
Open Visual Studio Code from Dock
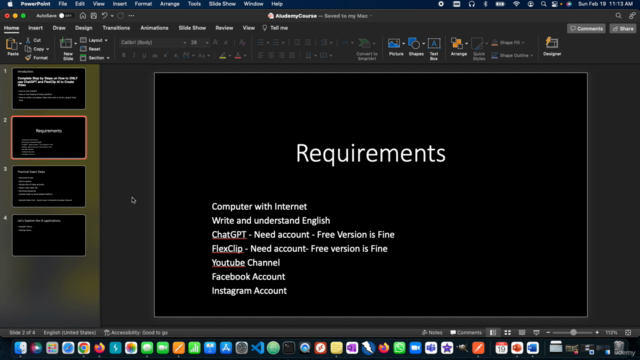[x=258, y=348]
